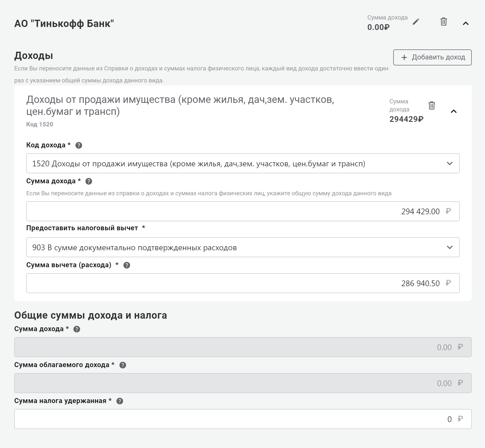Click the Общие суммы дохода и налога heading
The width and height of the screenshot is (485, 448).
[90, 315]
